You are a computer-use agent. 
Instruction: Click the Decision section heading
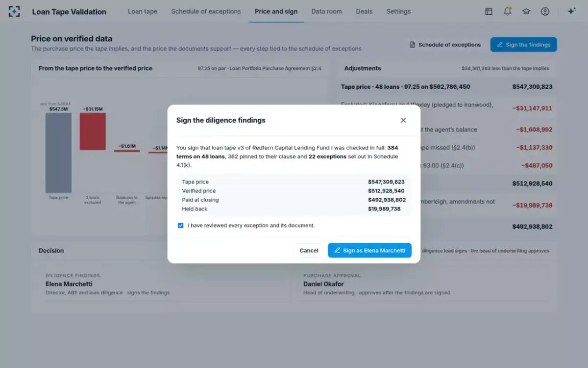pos(51,251)
